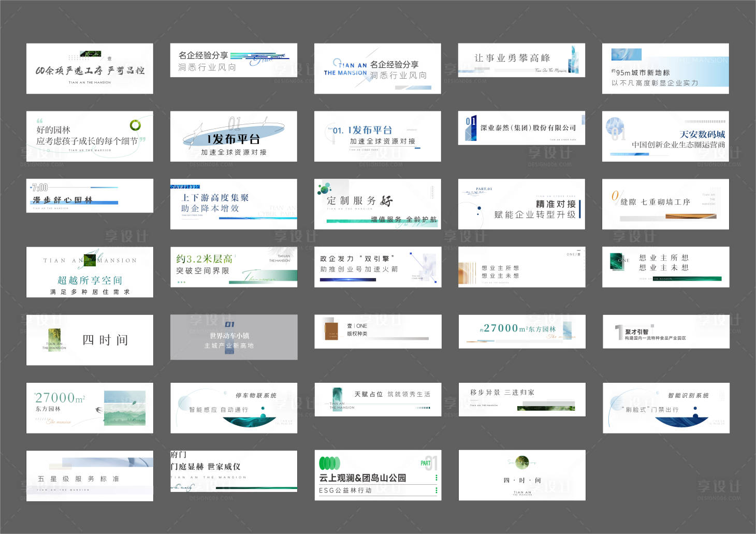Select the '约27000m²东方园林' banner

click(521, 331)
